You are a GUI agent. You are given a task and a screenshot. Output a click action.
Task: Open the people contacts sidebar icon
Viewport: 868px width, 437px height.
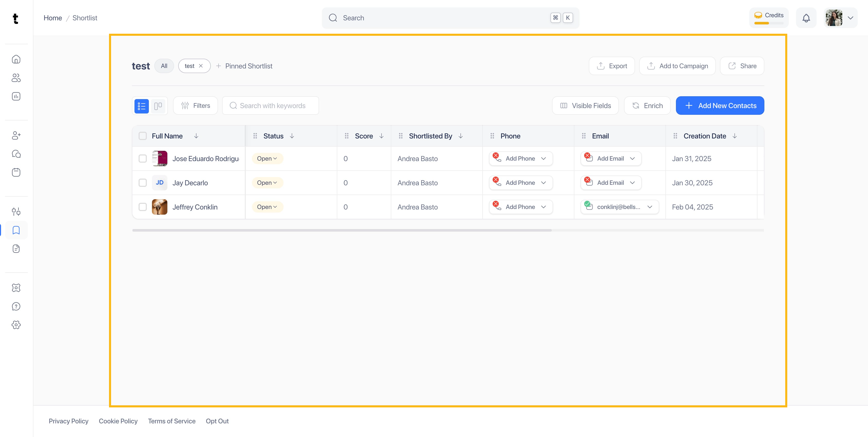click(16, 78)
